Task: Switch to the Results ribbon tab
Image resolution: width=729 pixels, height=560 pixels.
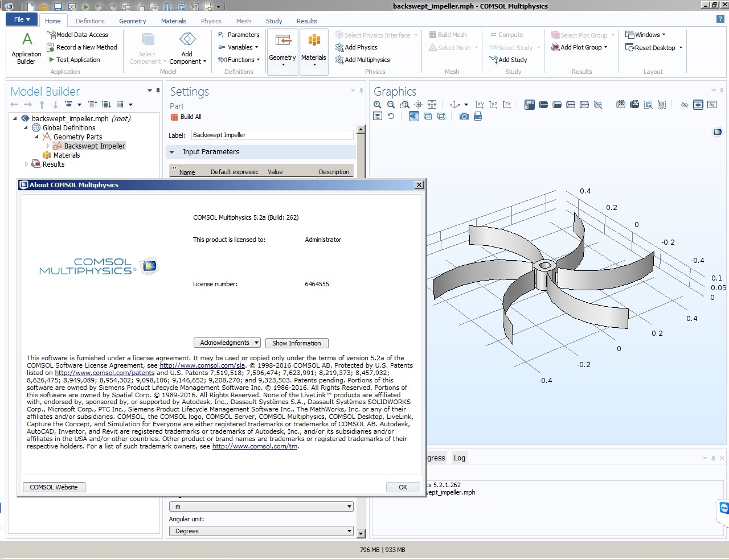Action: click(306, 21)
